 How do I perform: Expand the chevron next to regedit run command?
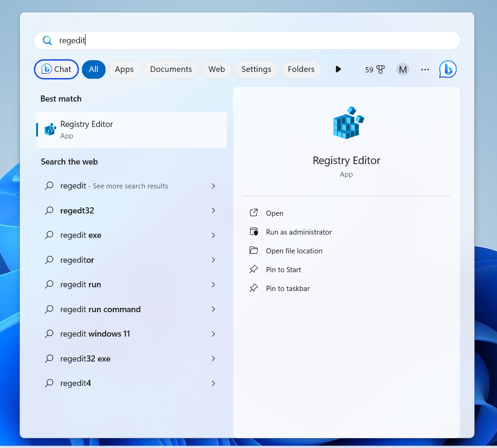(x=213, y=309)
